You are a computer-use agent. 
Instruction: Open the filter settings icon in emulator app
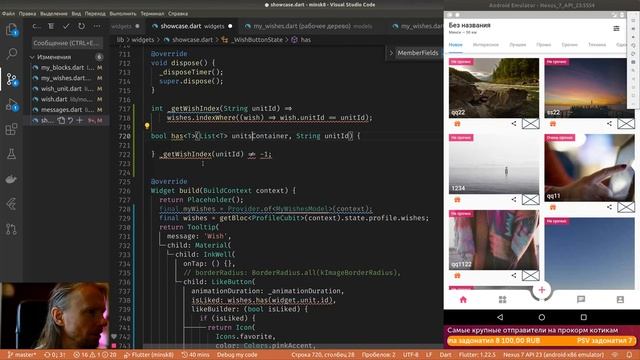(x=616, y=28)
